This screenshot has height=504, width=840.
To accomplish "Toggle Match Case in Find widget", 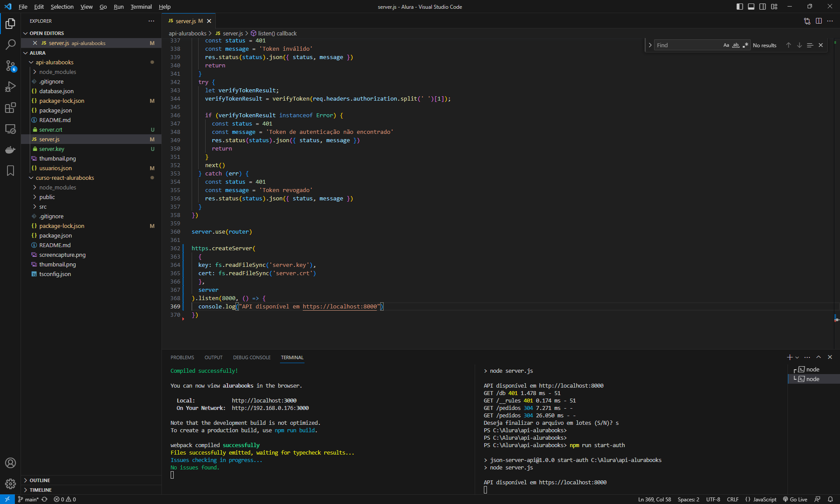I will coord(726,45).
